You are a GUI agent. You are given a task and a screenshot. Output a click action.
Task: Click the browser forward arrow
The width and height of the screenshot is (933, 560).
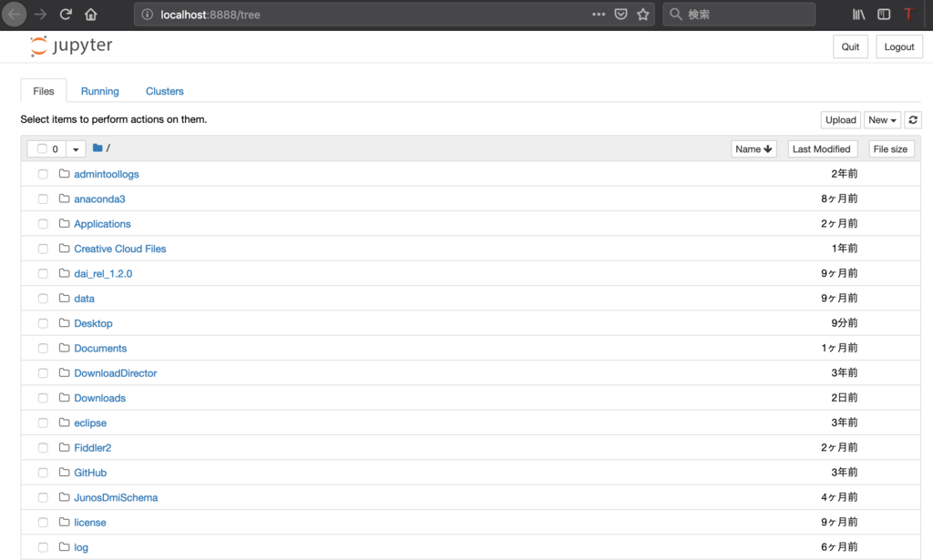40,15
